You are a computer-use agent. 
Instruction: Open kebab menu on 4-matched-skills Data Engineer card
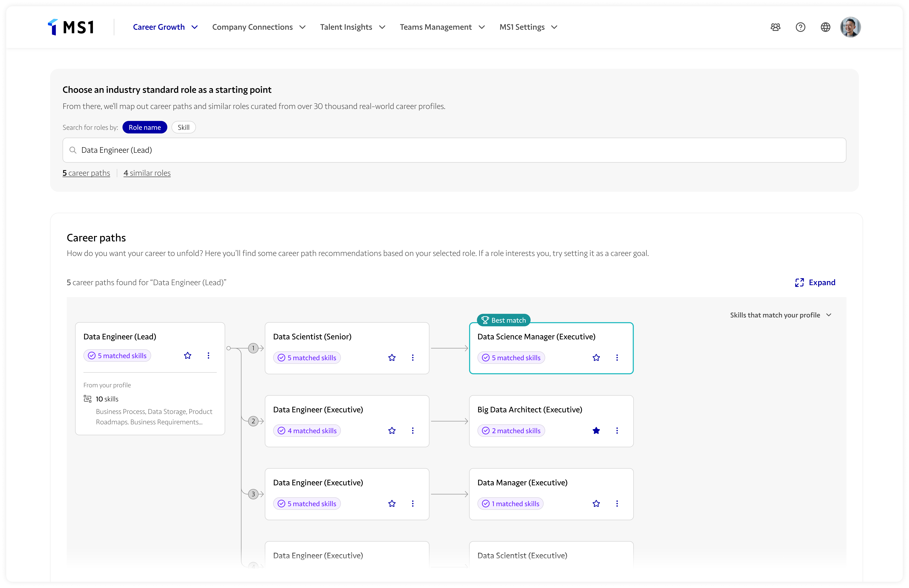(x=413, y=431)
